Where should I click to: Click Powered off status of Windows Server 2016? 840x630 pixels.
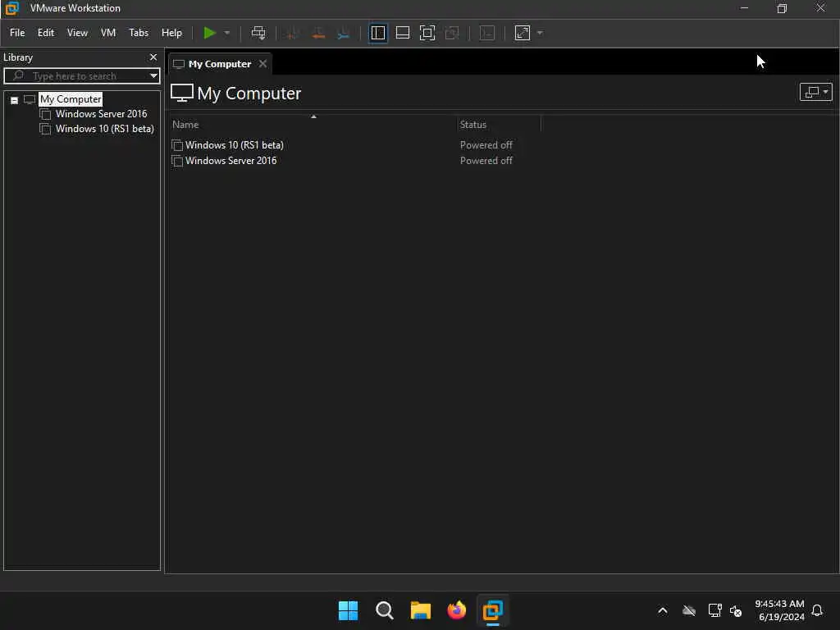(486, 160)
